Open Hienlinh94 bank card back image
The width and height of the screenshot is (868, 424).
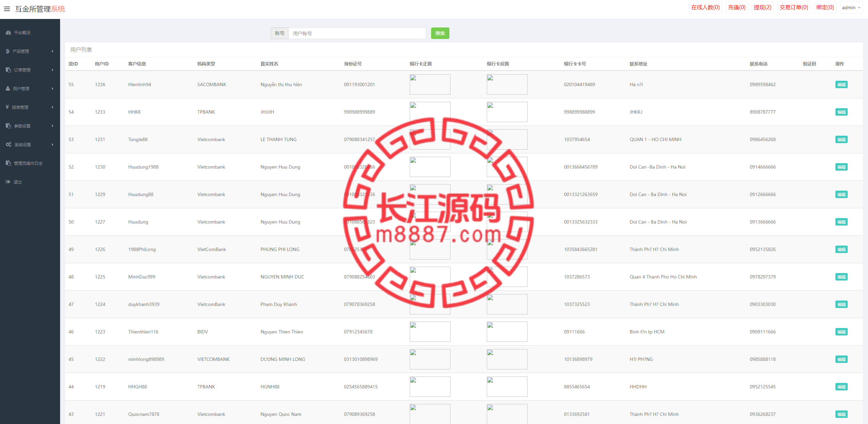point(507,84)
